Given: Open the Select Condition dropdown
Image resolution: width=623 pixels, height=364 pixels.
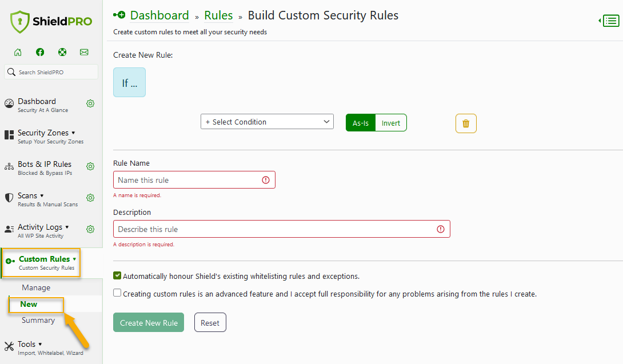Looking at the screenshot, I should tap(267, 121).
